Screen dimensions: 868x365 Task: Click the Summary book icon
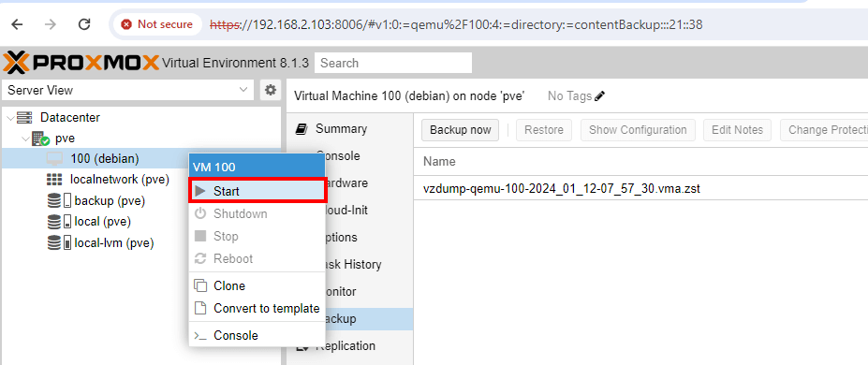(x=302, y=129)
